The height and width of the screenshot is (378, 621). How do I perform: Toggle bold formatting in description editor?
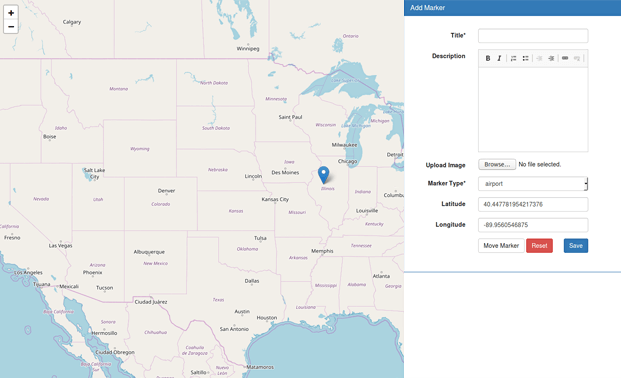click(488, 58)
